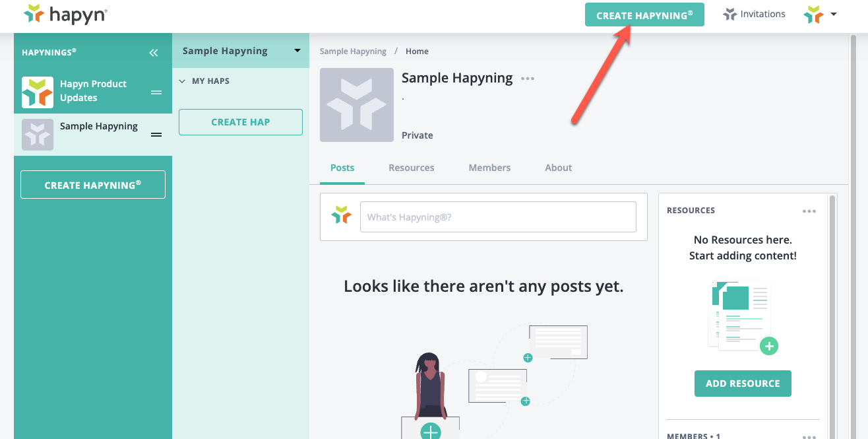Open the Hapyn Product Updates logo icon
868x439 pixels.
(x=38, y=92)
